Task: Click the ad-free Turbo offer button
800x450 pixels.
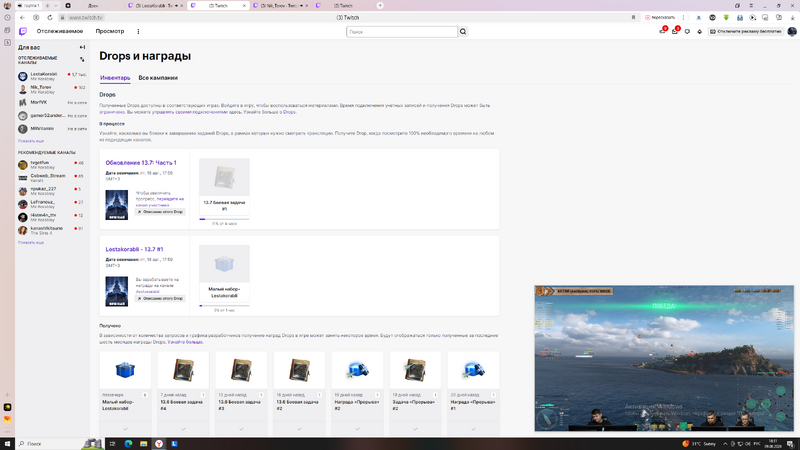Action: point(745,32)
